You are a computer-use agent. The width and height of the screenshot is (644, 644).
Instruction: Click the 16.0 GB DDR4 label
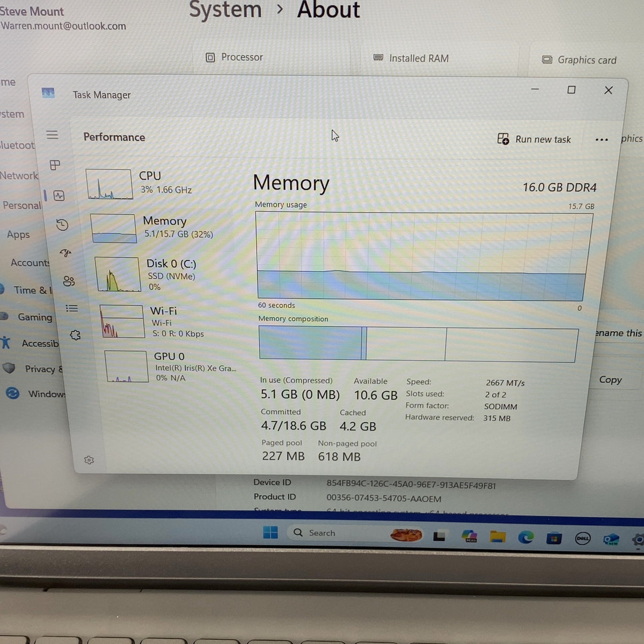point(559,187)
